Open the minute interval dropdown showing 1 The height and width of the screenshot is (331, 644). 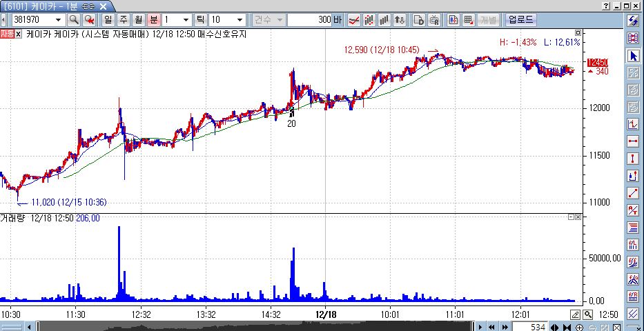click(x=188, y=20)
